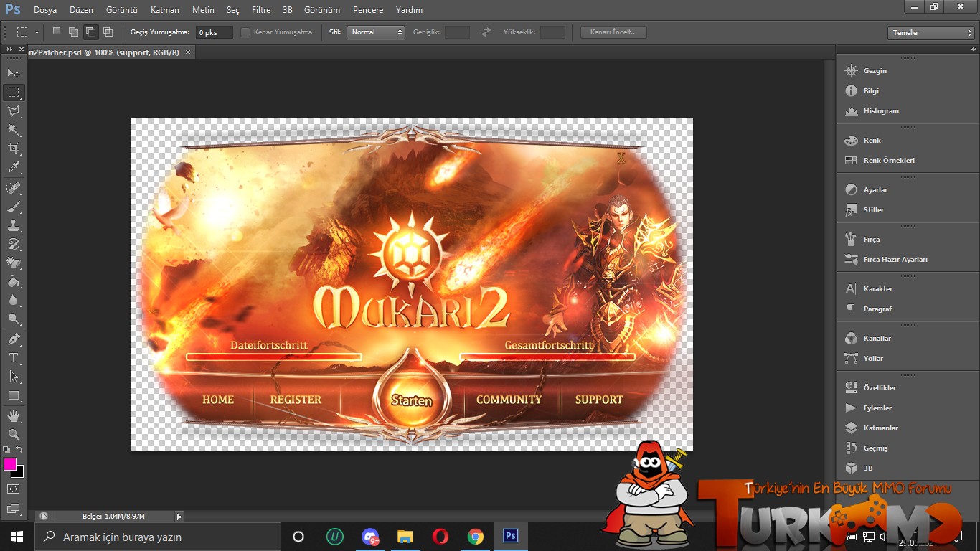Select the Horizontal Type tool

click(x=14, y=357)
